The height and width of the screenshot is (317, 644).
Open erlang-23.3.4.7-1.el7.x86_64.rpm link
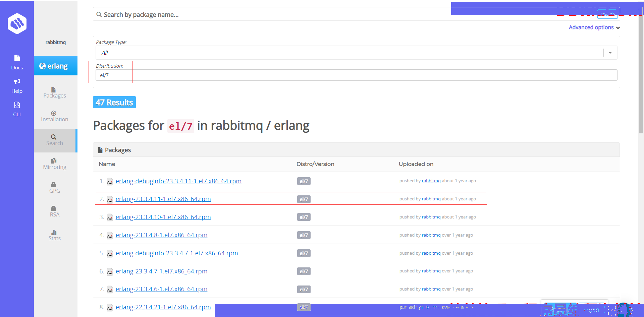(161, 271)
